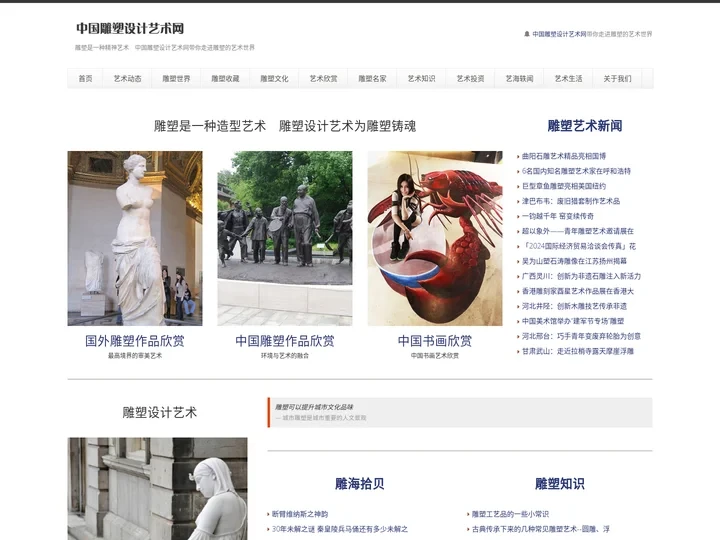Open news 6名国内知名雕塑艺术家在呼和浩特
Viewport: 720px width, 540px height.
point(576,171)
